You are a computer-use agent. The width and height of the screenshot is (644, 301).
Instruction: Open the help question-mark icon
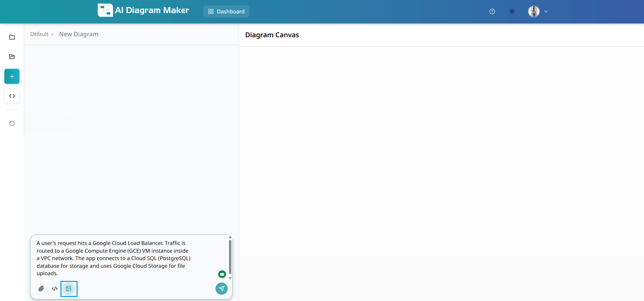[492, 11]
